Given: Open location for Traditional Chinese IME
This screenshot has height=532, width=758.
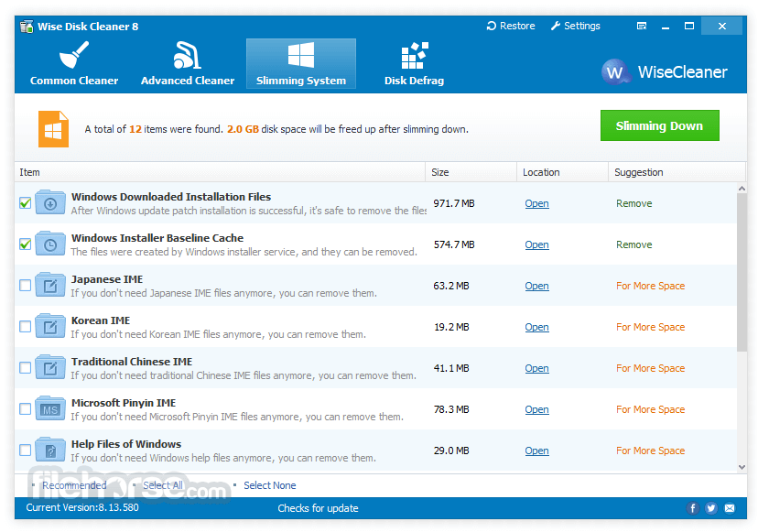Looking at the screenshot, I should [536, 368].
